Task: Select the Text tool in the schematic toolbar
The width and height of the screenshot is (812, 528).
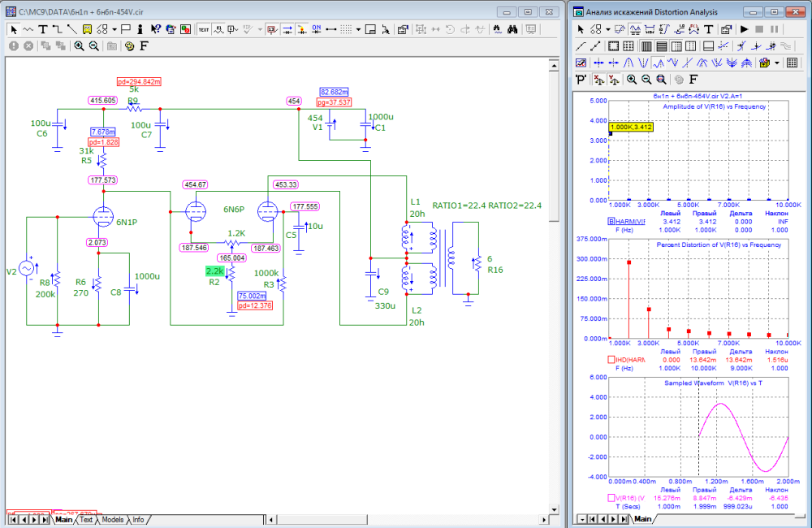Action: pyautogui.click(x=43, y=28)
